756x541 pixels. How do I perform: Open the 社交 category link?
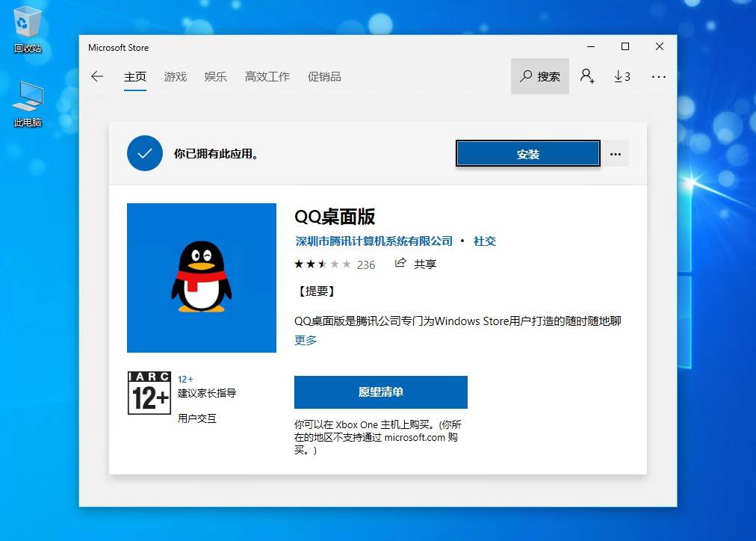[x=485, y=241]
